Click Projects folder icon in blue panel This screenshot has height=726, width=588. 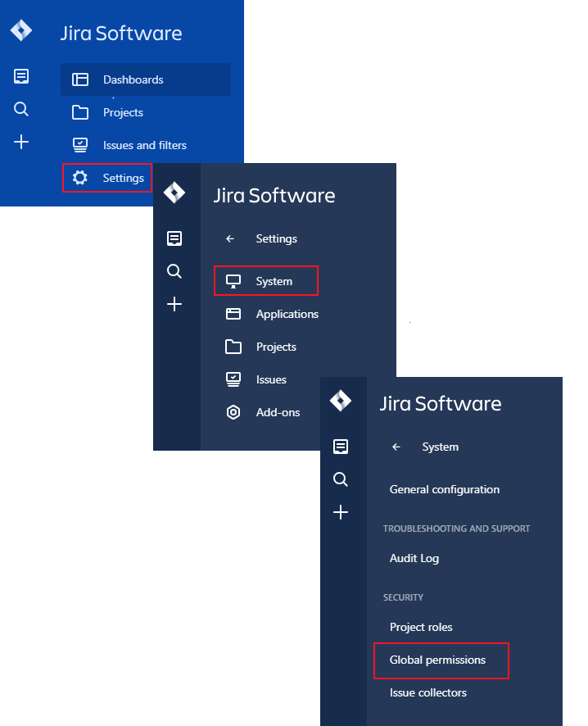tap(80, 112)
